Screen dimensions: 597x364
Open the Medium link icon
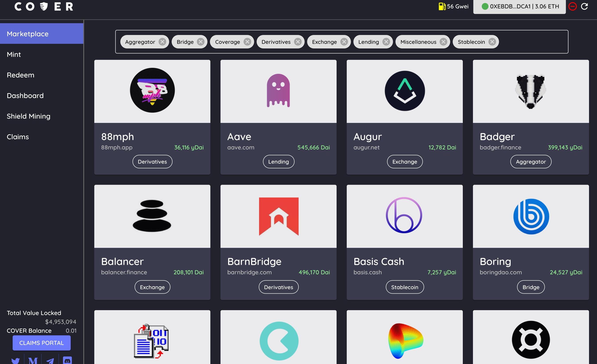click(33, 361)
